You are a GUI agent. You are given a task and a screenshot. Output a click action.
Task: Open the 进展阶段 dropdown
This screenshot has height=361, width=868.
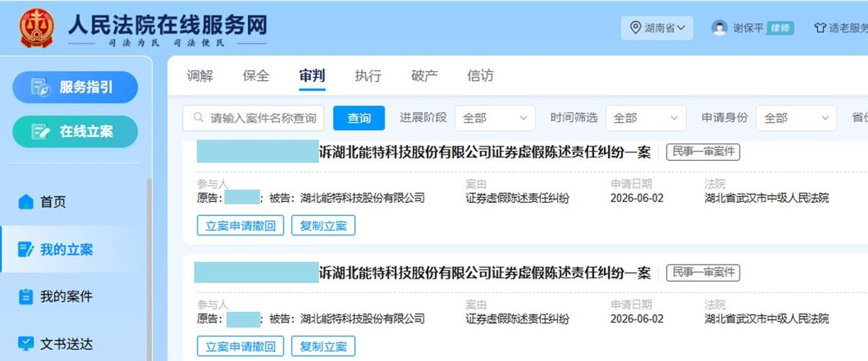(495, 118)
